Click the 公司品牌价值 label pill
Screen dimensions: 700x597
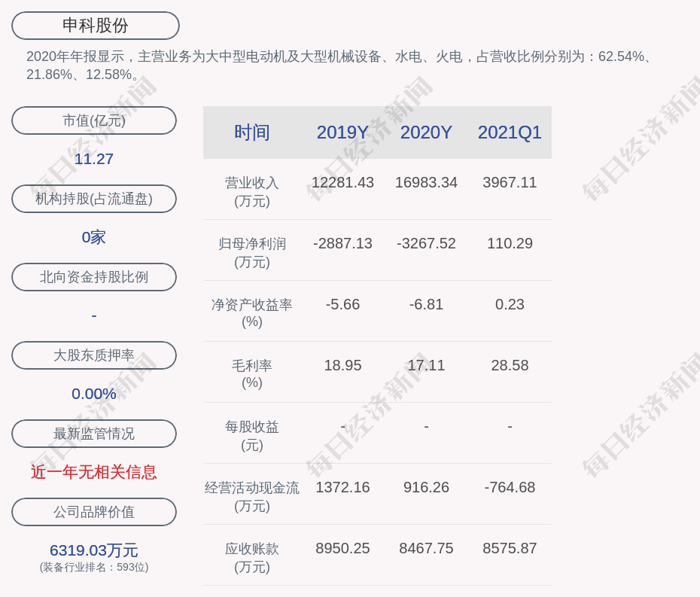tap(94, 512)
